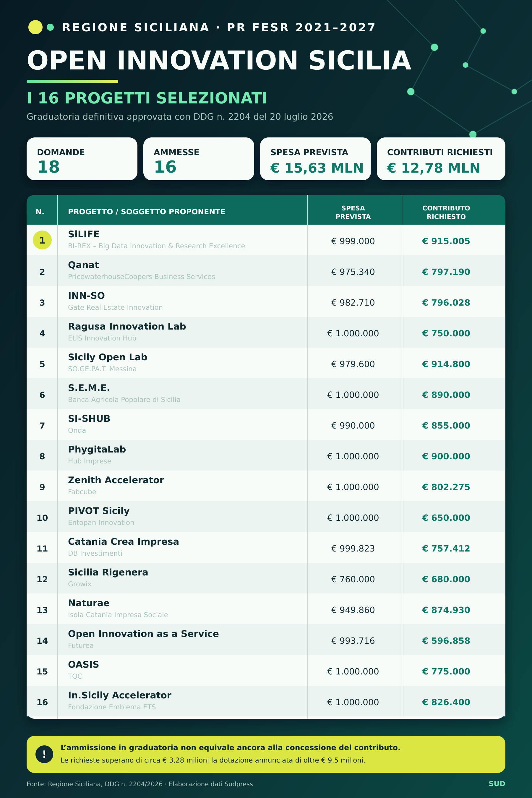Screen dimensions: 532x798
Task: Click the DOMANDE 18 stat card
Action: click(82, 159)
